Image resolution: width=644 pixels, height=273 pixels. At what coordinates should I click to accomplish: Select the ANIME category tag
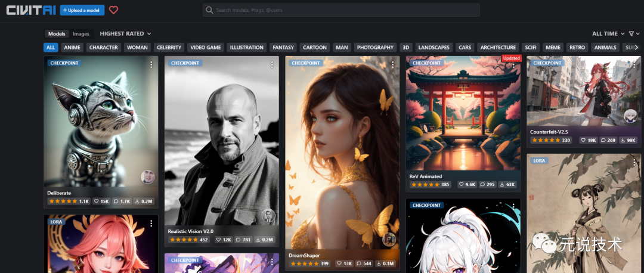(72, 48)
